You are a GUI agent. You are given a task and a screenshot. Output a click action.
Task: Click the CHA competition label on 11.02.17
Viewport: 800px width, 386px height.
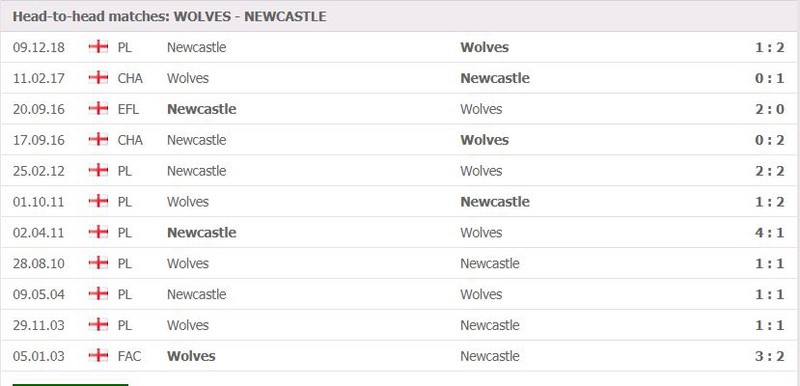[130, 78]
